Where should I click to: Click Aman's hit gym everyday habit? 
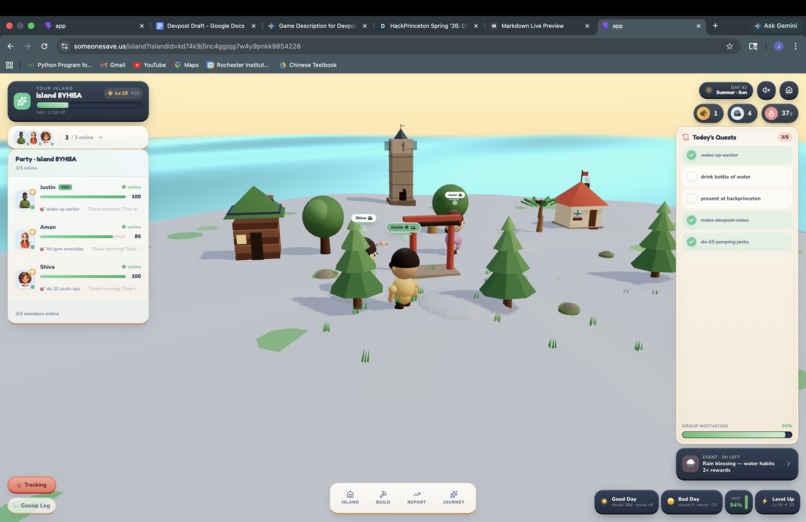[x=62, y=249]
